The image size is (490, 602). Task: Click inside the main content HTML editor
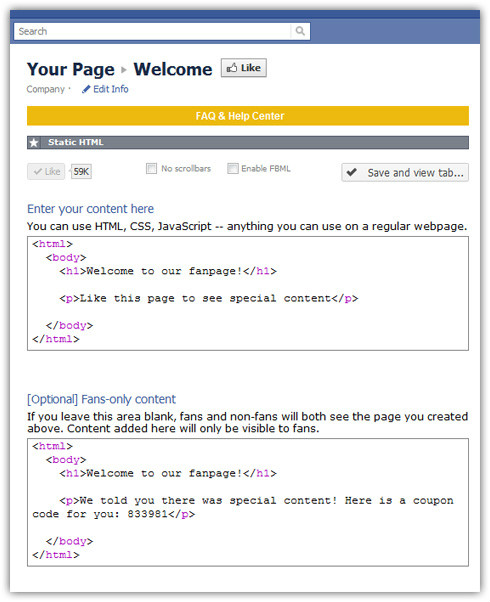pos(248,294)
